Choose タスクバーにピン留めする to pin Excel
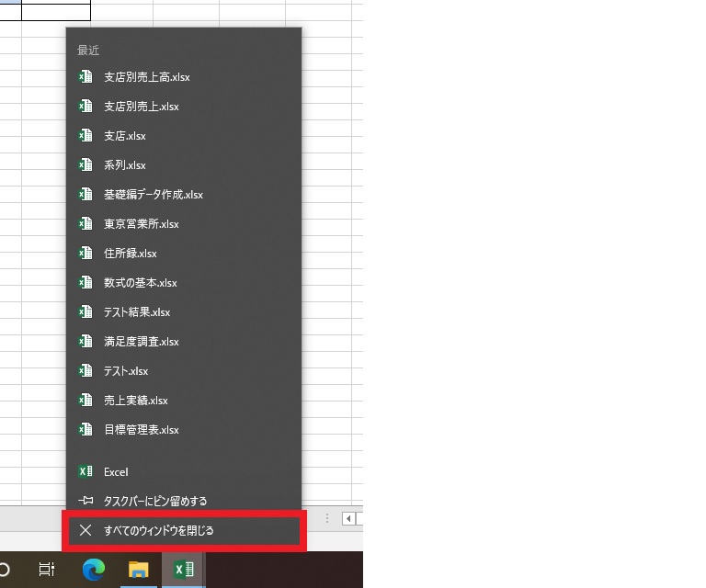The height and width of the screenshot is (588, 706). [x=184, y=501]
